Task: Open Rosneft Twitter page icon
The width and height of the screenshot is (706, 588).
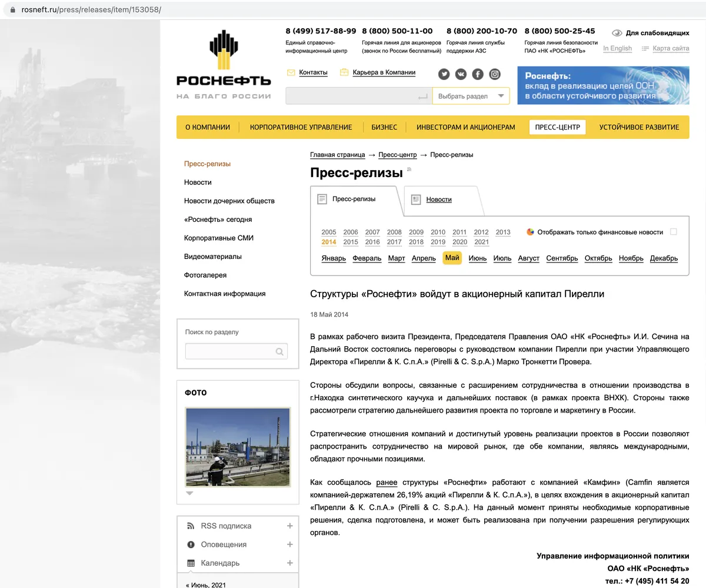Action: (x=444, y=74)
